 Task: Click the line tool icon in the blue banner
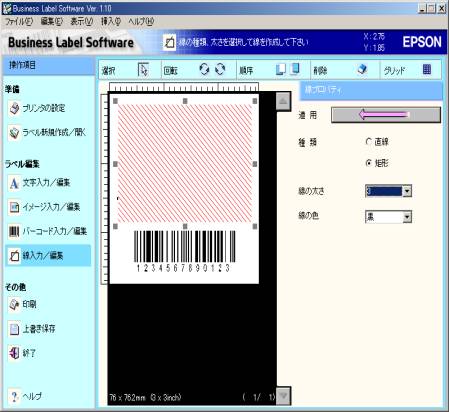169,42
